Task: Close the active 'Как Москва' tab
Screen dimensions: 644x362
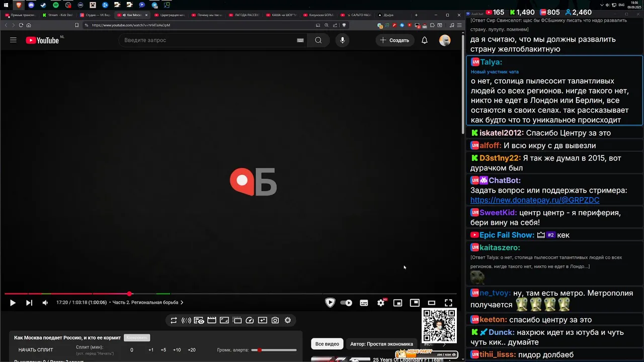Action: point(146,15)
